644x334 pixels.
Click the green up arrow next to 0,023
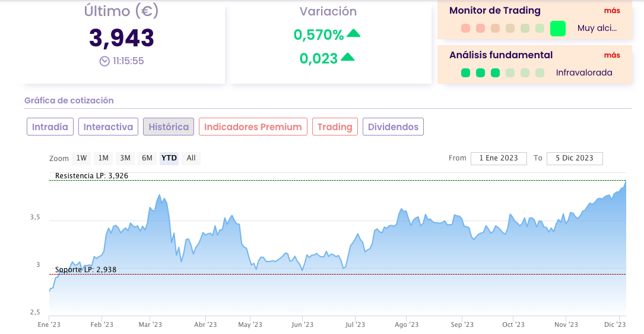pos(348,57)
